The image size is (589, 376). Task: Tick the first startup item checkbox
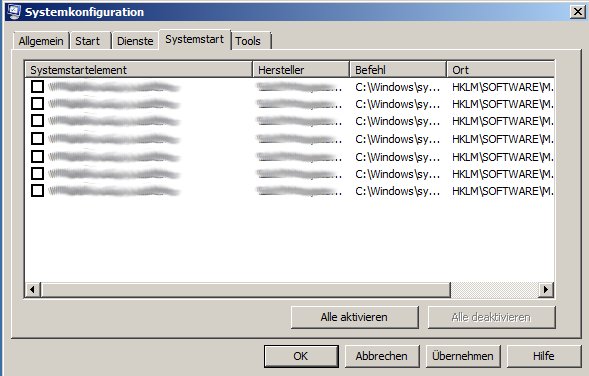click(x=37, y=86)
